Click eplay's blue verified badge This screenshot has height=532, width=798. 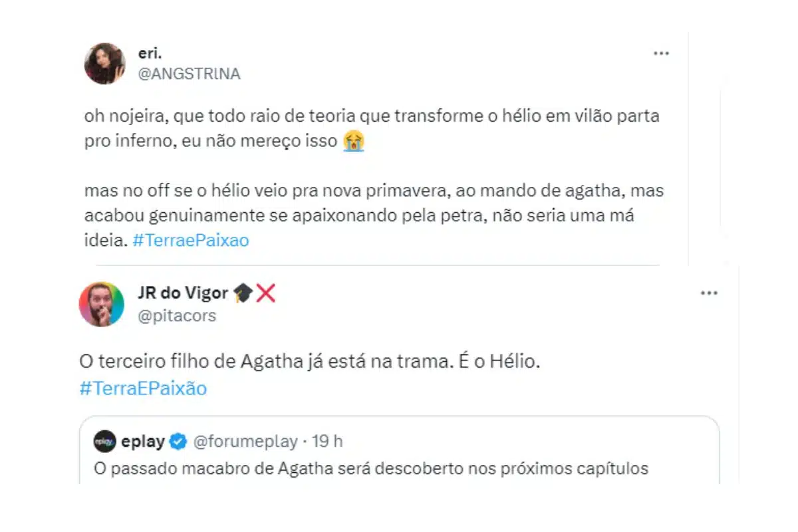coord(178,441)
